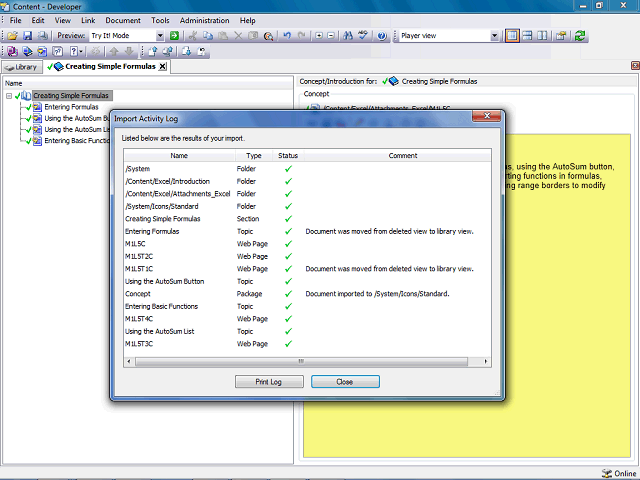
Task: Open the Document menu
Action: tap(123, 20)
